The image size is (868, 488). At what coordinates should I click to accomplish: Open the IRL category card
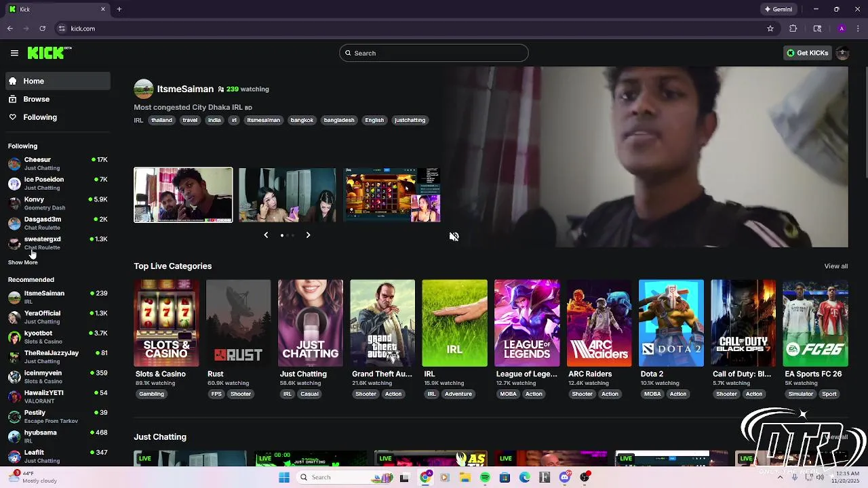point(454,323)
